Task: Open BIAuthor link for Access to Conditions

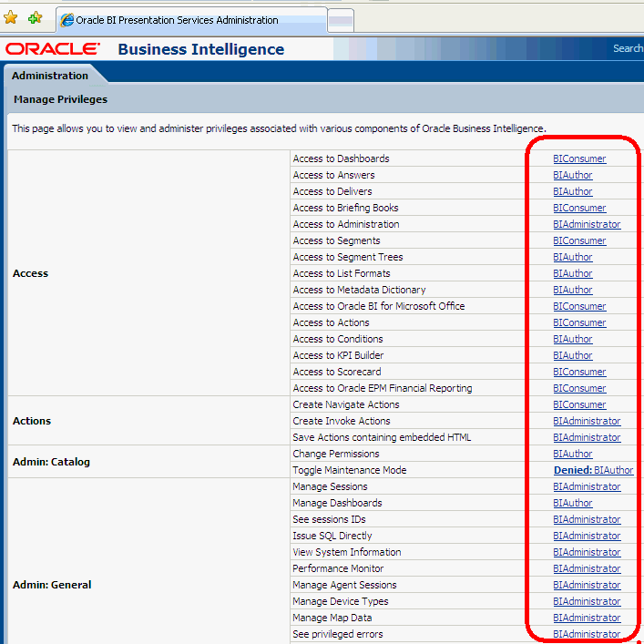Action: (573, 339)
